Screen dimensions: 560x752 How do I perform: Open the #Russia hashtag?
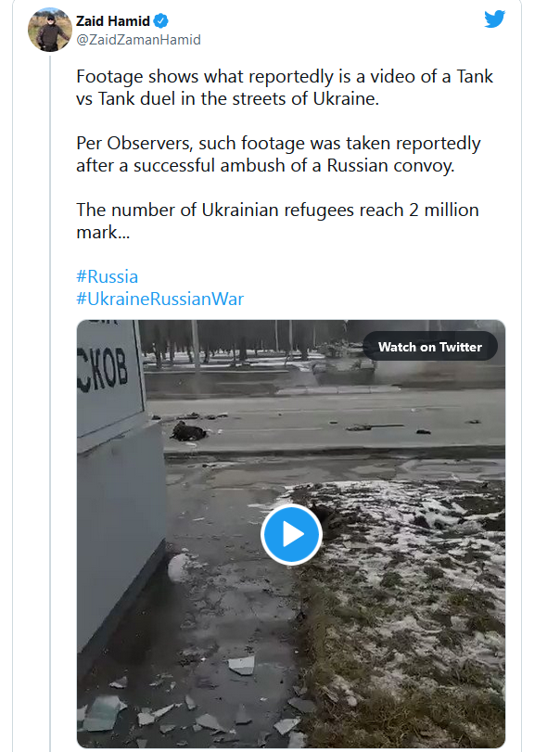107,276
